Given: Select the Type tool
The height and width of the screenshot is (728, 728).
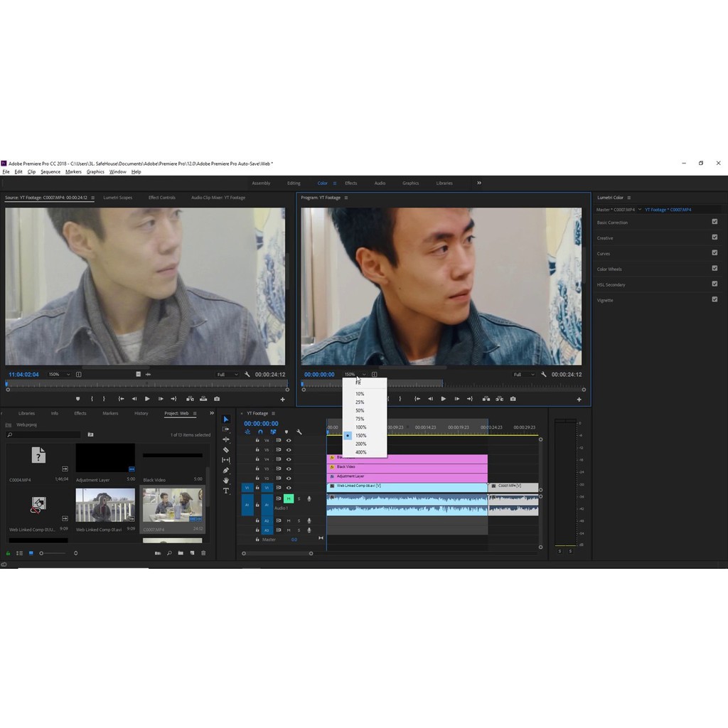Looking at the screenshot, I should click(227, 489).
